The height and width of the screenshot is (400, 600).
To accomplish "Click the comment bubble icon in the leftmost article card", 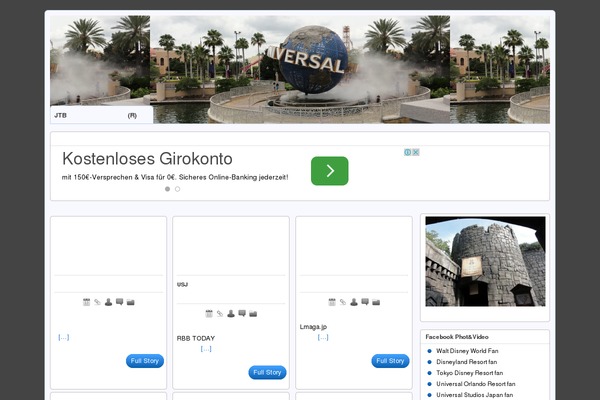I will 120,302.
